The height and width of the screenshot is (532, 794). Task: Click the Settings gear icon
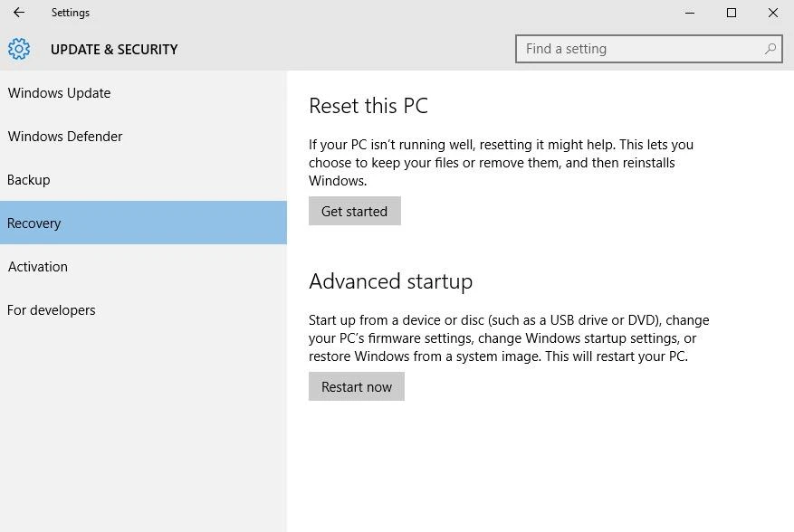[x=19, y=49]
